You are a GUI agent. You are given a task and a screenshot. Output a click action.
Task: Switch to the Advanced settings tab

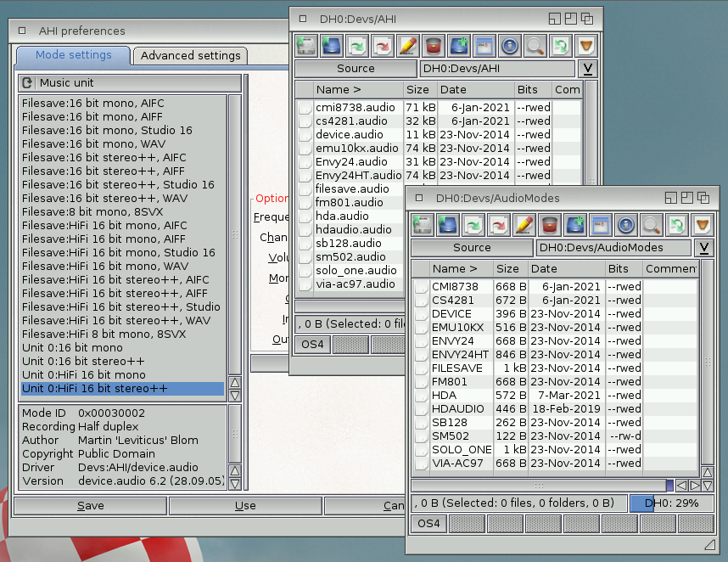point(190,56)
